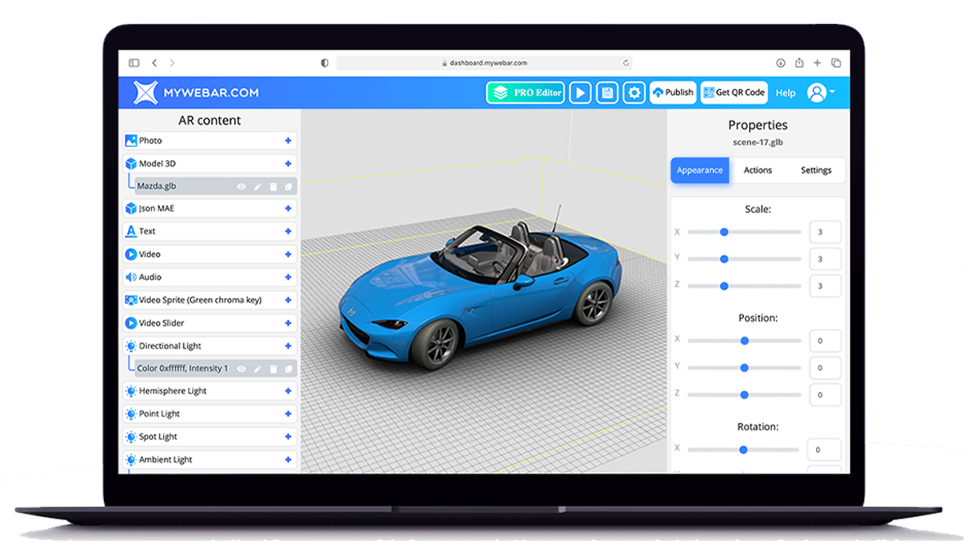The height and width of the screenshot is (552, 980).
Task: Delete Mazda.glb with the trash icon
Action: pyautogui.click(x=273, y=187)
